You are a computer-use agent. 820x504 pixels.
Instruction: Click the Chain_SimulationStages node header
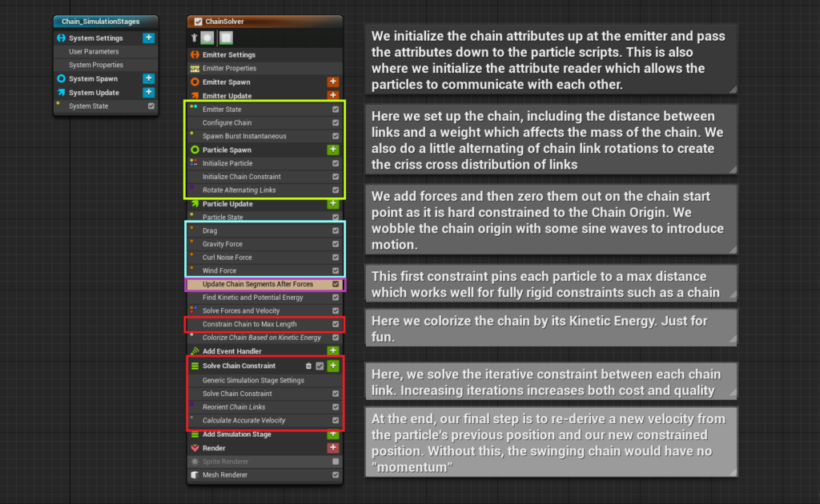(106, 22)
